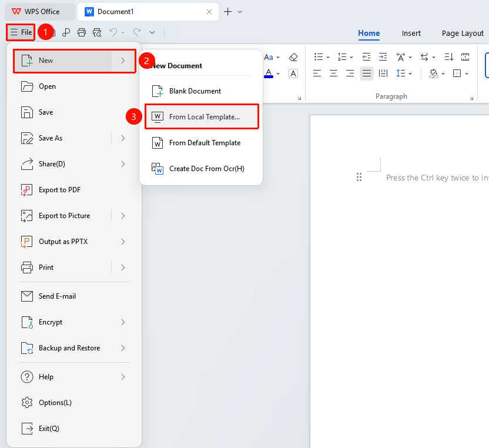Image resolution: width=489 pixels, height=448 pixels.
Task: Select From Local Template... option
Action: [202, 116]
